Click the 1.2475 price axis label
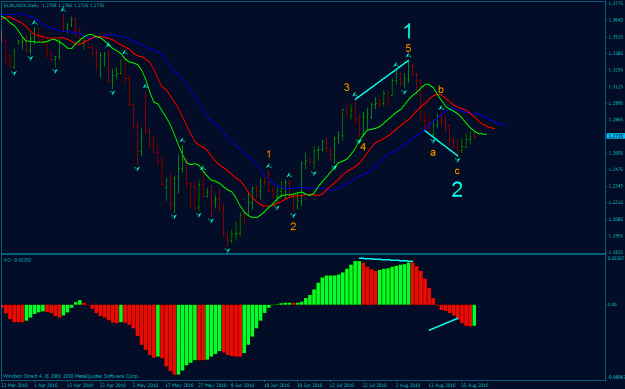The width and height of the screenshot is (625, 389). tap(615, 169)
